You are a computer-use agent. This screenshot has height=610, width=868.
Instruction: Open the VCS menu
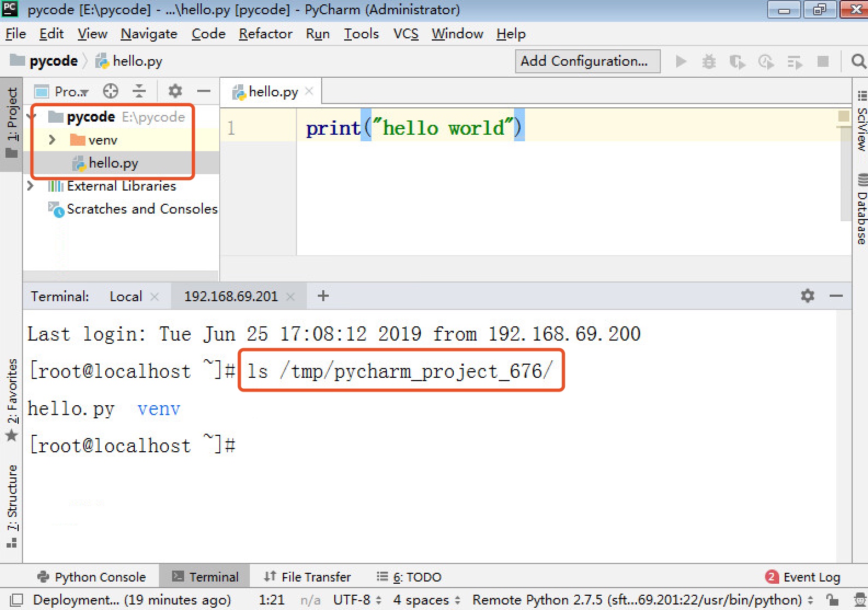coord(406,34)
